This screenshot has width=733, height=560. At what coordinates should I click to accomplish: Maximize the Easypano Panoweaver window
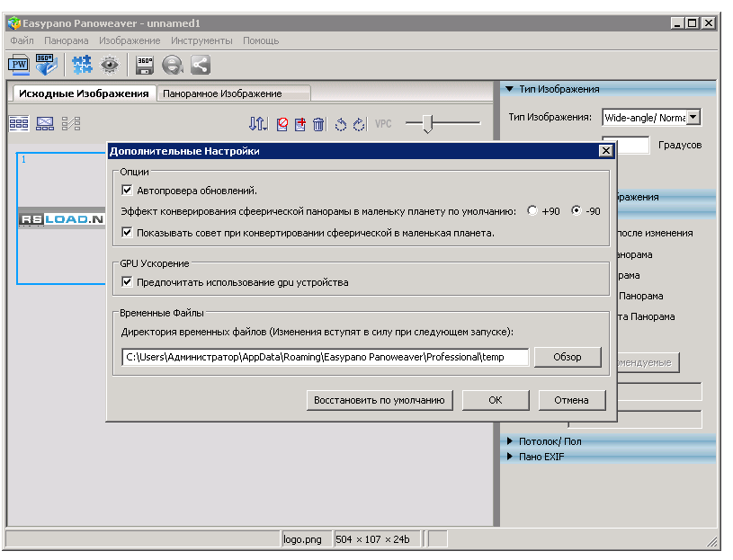[x=693, y=22]
